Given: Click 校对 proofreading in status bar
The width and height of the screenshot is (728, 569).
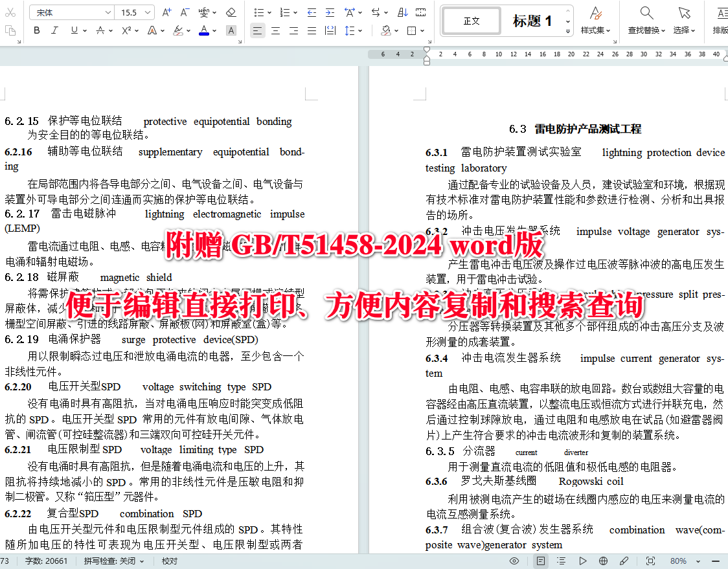Looking at the screenshot, I should click(170, 561).
